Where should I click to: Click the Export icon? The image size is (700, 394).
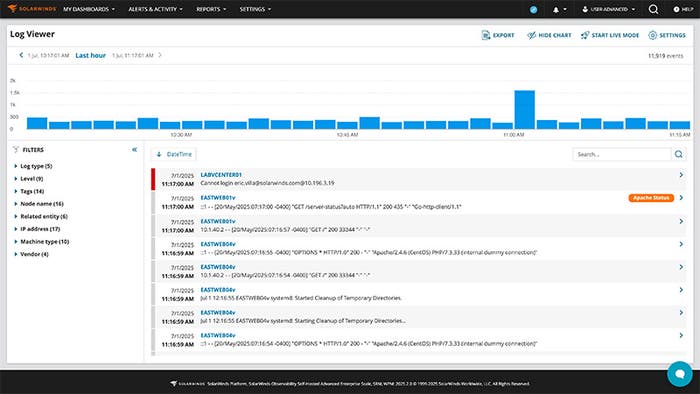[x=486, y=35]
